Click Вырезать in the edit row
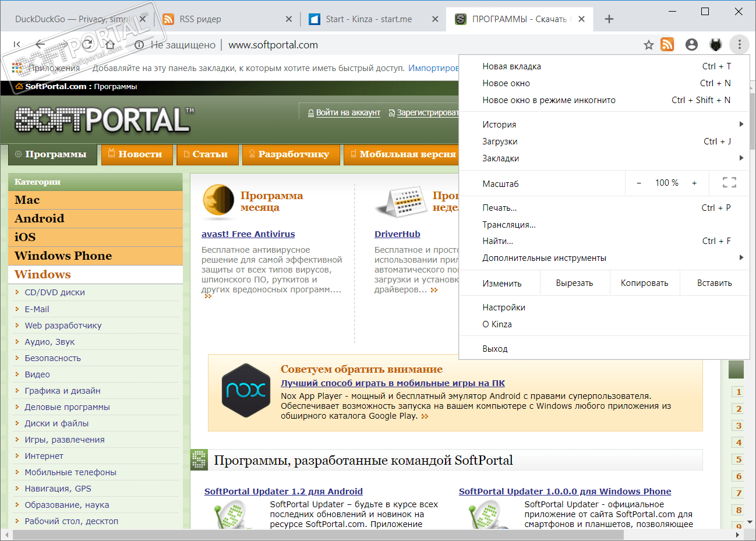 click(574, 283)
